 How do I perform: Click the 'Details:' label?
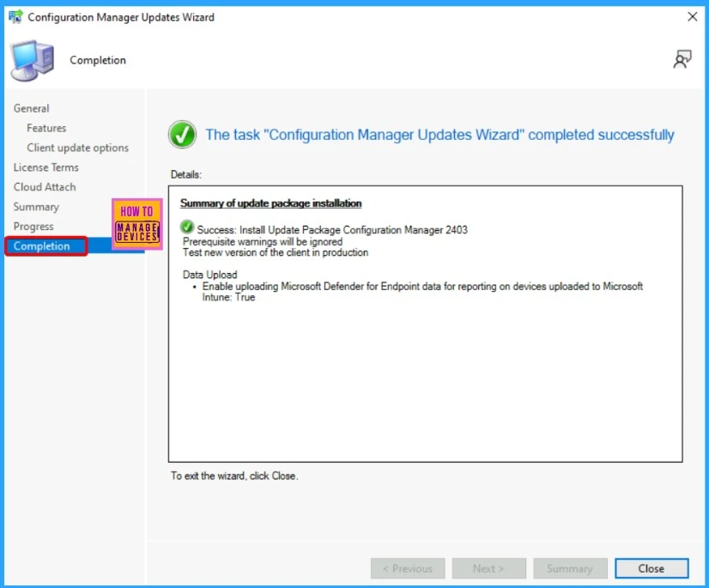click(186, 174)
